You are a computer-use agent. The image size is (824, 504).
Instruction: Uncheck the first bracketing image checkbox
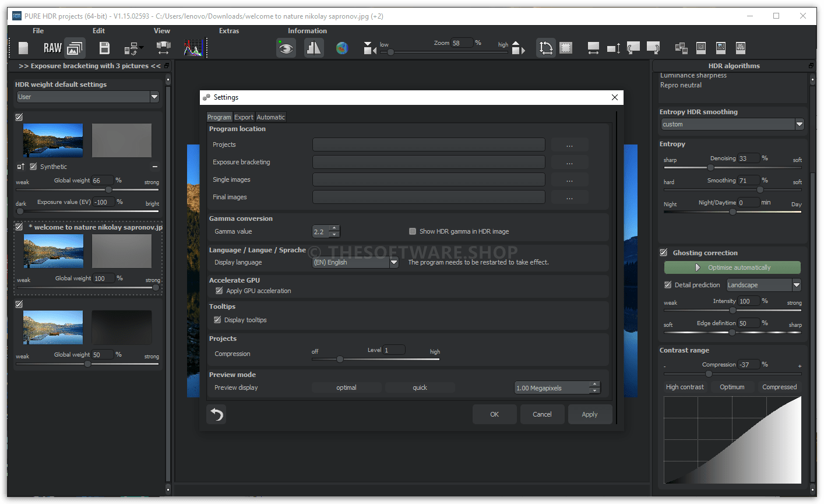click(19, 117)
